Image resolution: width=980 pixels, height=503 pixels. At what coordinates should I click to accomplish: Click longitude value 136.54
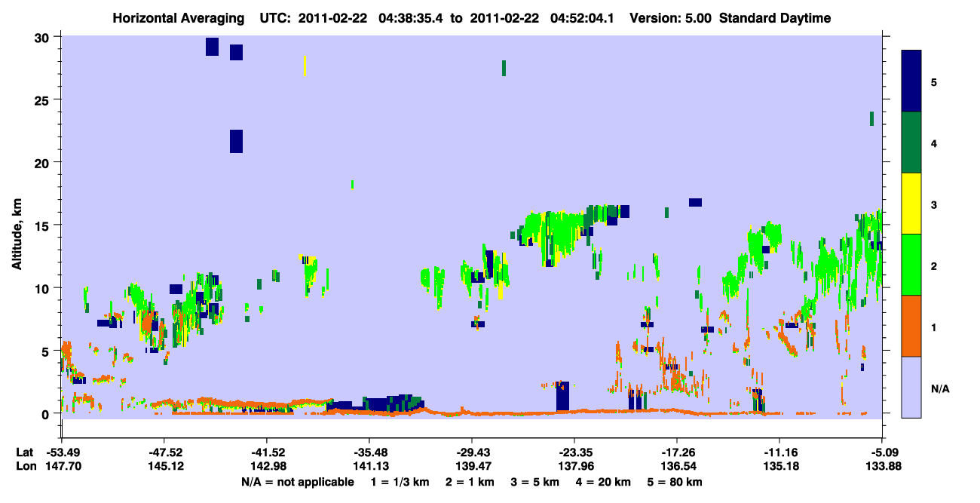pos(677,467)
